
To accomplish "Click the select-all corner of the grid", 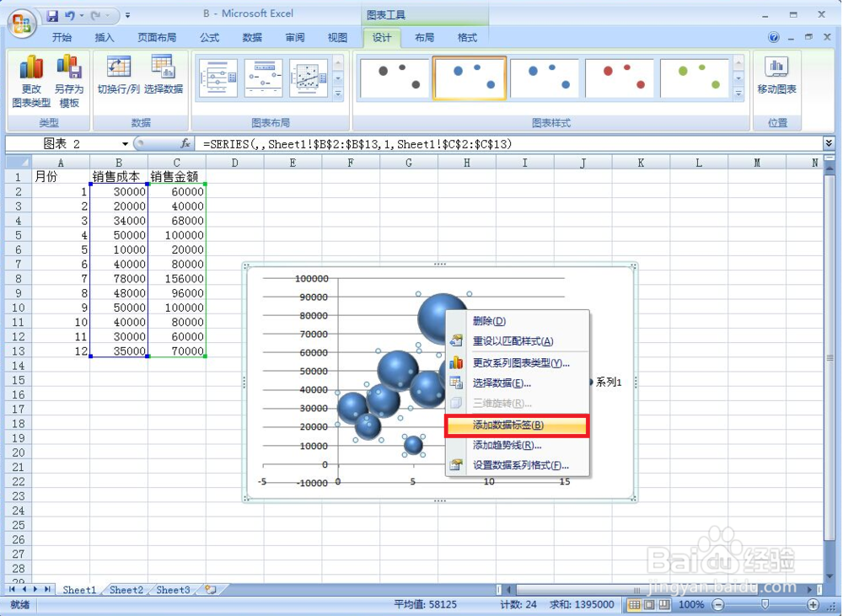I will [19, 162].
